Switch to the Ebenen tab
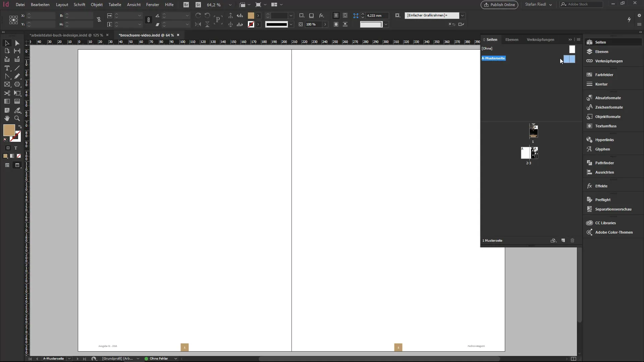Screen dimensions: 644x362 click(512, 40)
